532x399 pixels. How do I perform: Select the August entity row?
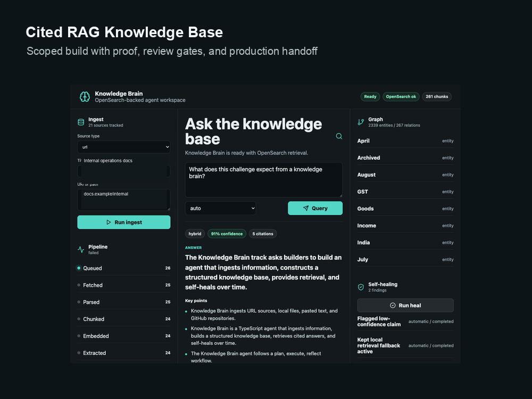click(405, 174)
